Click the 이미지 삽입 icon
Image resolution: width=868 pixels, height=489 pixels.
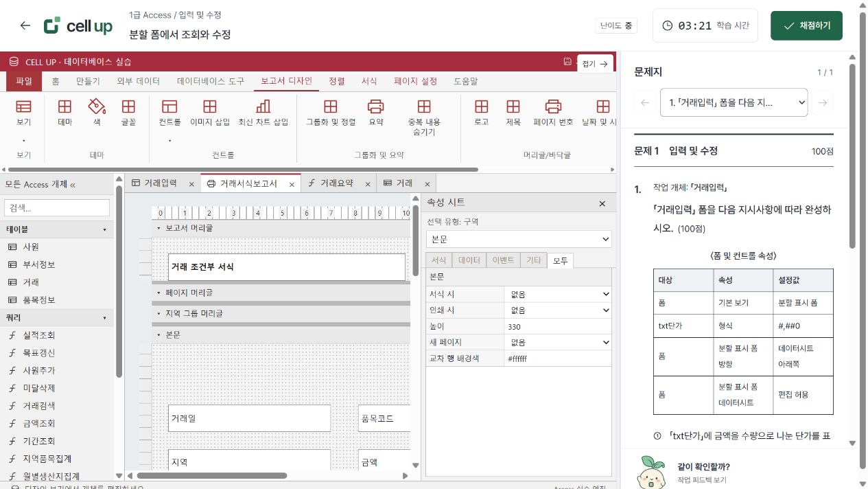210,106
